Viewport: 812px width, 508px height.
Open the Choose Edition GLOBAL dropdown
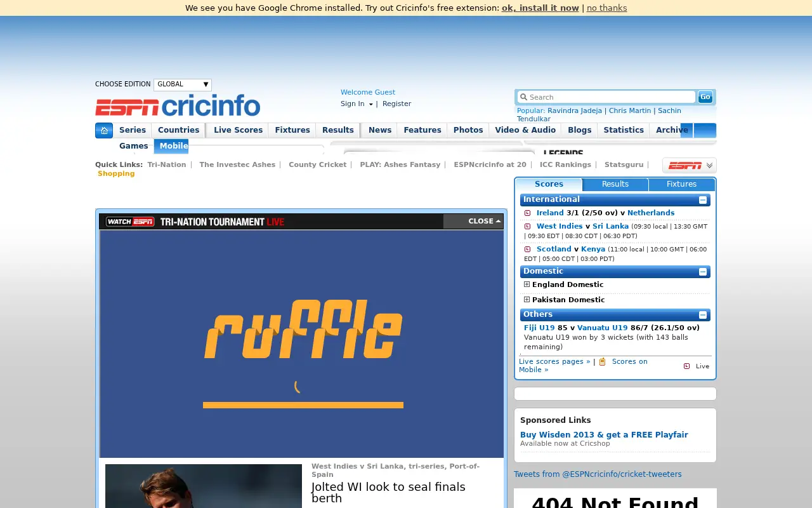pos(183,84)
